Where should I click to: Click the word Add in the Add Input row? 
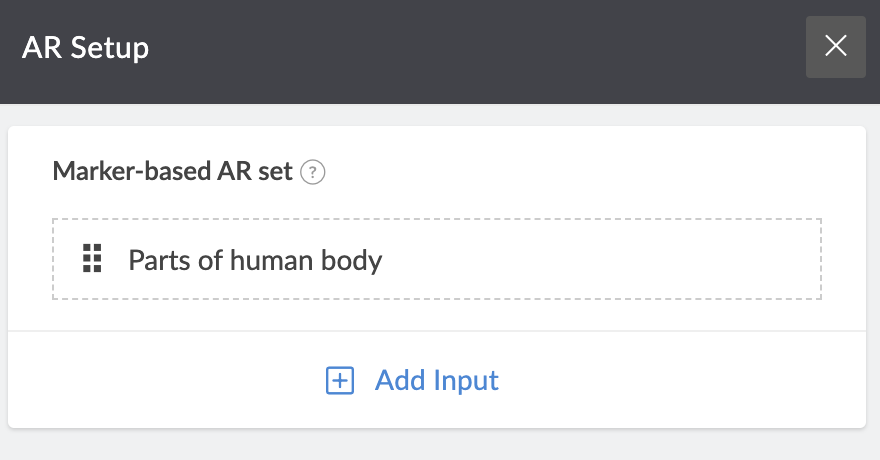pyautogui.click(x=400, y=381)
